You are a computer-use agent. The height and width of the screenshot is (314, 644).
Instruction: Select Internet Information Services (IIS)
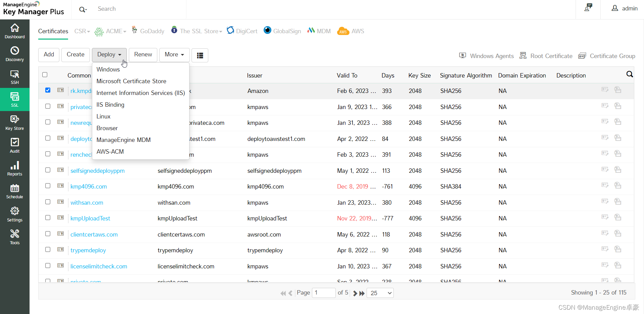pyautogui.click(x=141, y=93)
